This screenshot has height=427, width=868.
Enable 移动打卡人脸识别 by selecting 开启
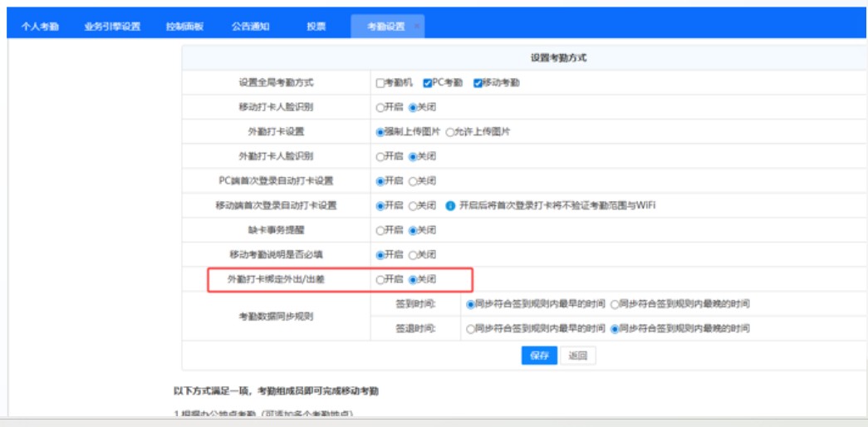(380, 107)
